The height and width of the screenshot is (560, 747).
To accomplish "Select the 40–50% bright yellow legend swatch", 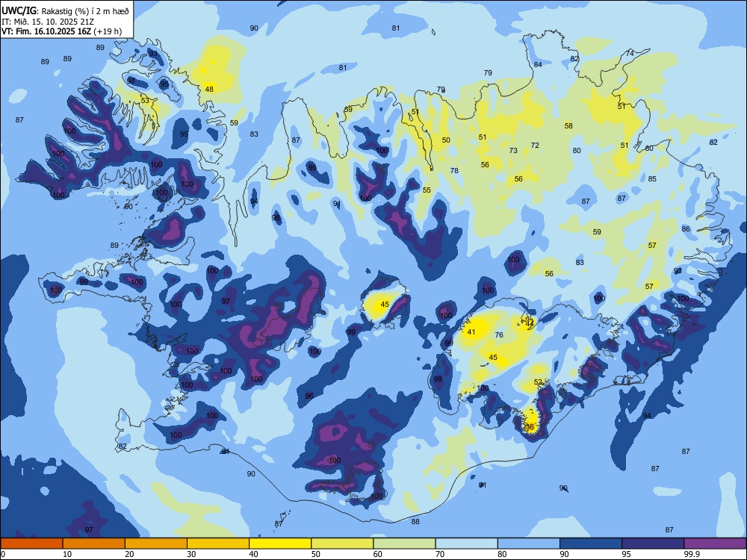I will (x=280, y=544).
